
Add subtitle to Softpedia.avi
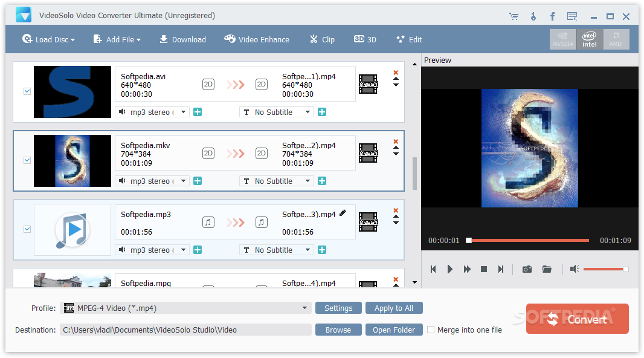pyautogui.click(x=322, y=112)
